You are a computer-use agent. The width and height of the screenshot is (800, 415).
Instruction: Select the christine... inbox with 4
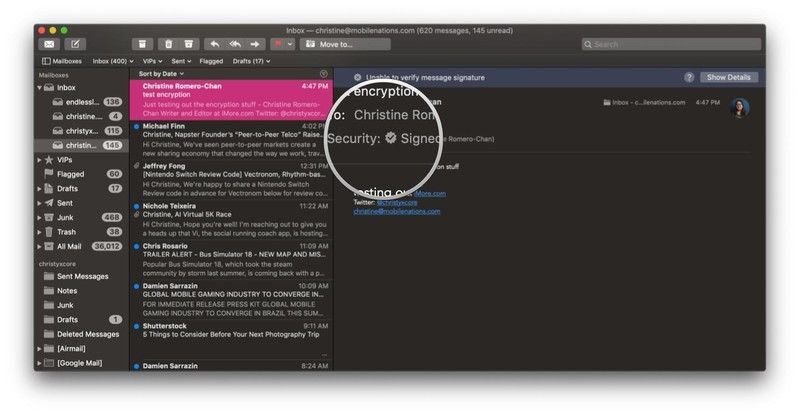tap(82, 116)
